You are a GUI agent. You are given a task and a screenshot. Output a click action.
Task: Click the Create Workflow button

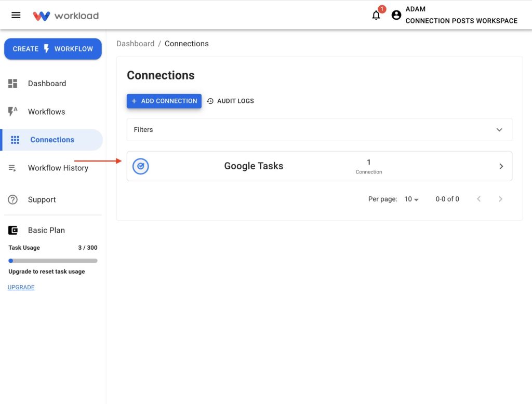click(x=53, y=49)
